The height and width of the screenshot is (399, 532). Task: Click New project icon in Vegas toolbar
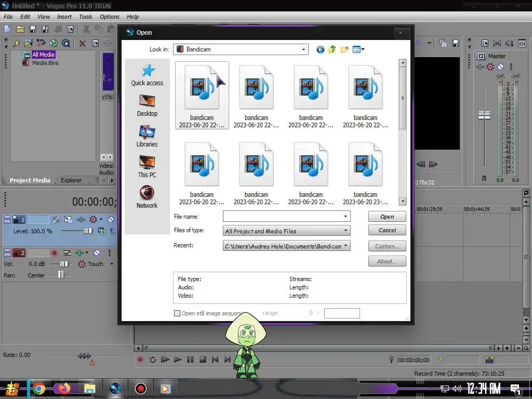click(7, 29)
